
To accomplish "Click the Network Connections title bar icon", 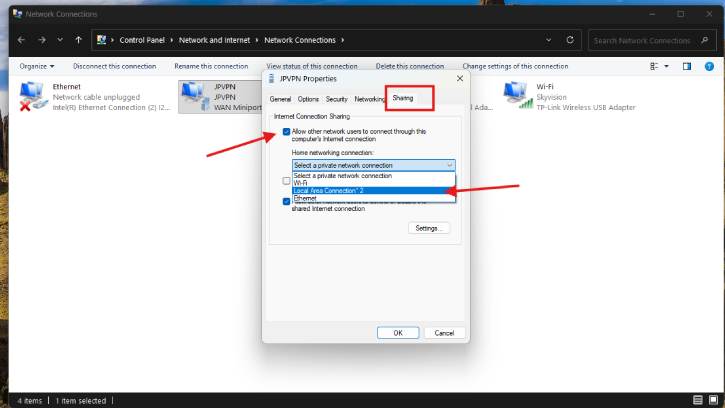I will (18, 14).
